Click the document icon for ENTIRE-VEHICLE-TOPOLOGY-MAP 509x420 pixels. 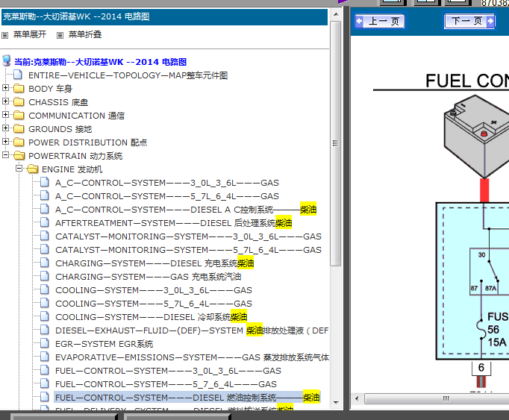[18, 75]
